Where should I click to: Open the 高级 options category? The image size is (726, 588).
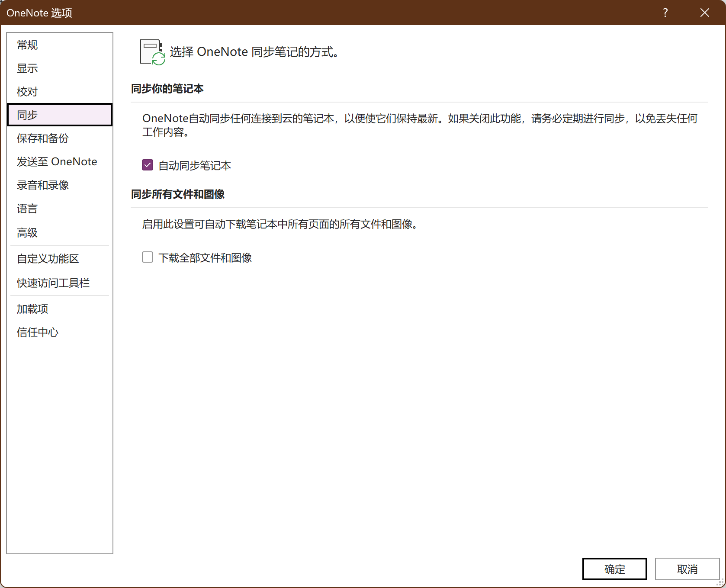pyautogui.click(x=60, y=233)
